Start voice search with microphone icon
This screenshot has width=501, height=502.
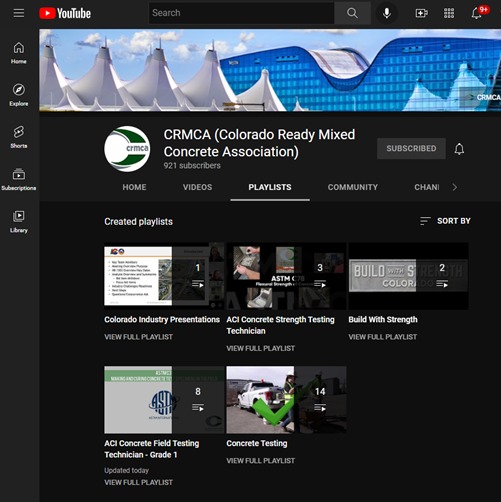tap(387, 13)
